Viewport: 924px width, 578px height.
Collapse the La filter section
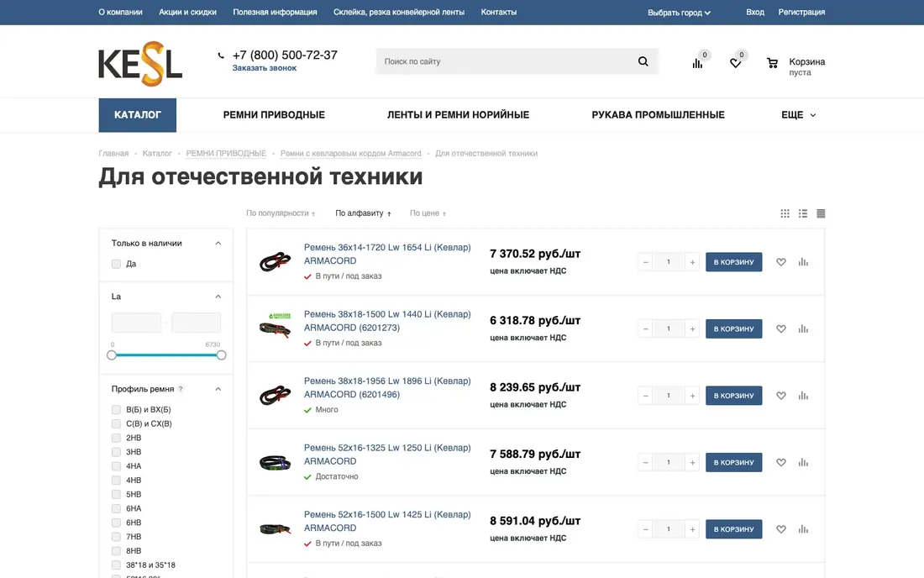(x=218, y=297)
